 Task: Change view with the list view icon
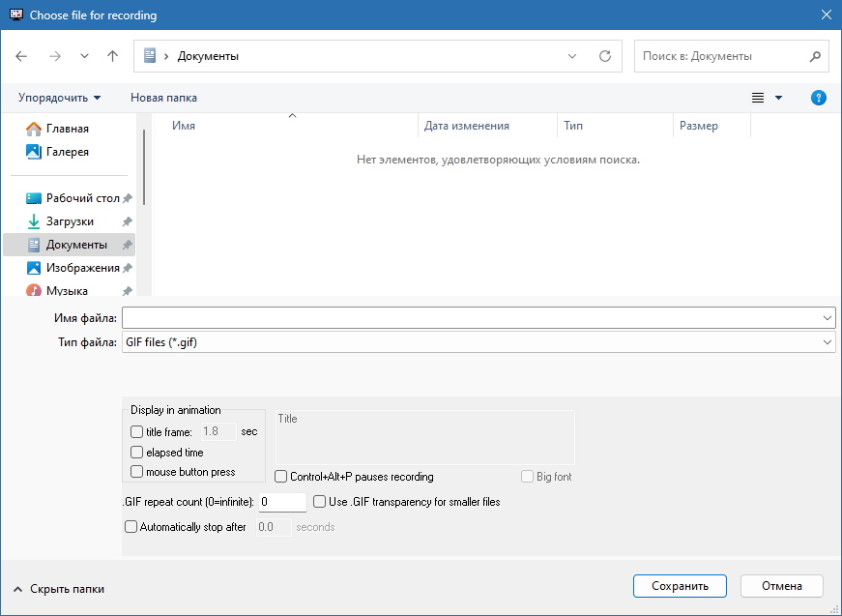point(758,98)
